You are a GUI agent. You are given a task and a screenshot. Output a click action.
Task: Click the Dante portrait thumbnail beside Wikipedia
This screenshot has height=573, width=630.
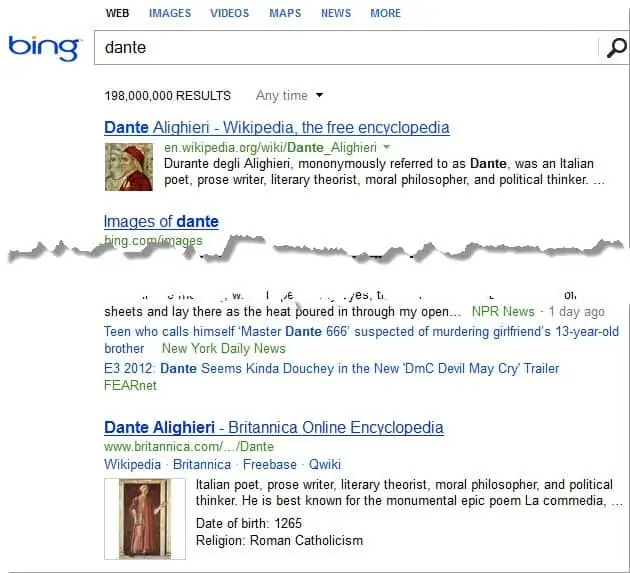click(129, 167)
